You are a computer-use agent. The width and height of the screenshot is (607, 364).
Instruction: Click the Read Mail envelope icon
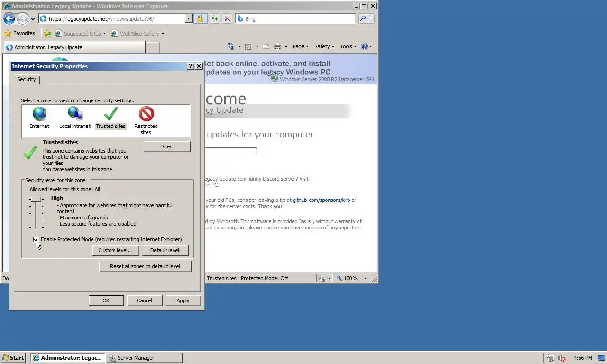pos(266,46)
